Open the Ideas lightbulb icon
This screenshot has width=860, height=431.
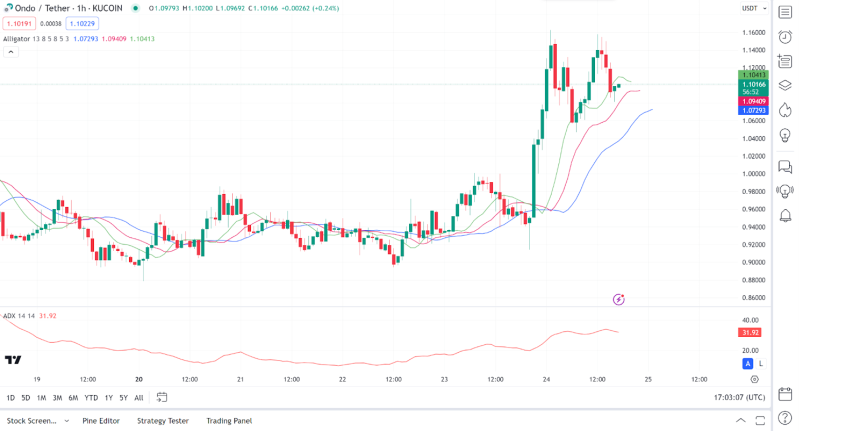click(785, 135)
